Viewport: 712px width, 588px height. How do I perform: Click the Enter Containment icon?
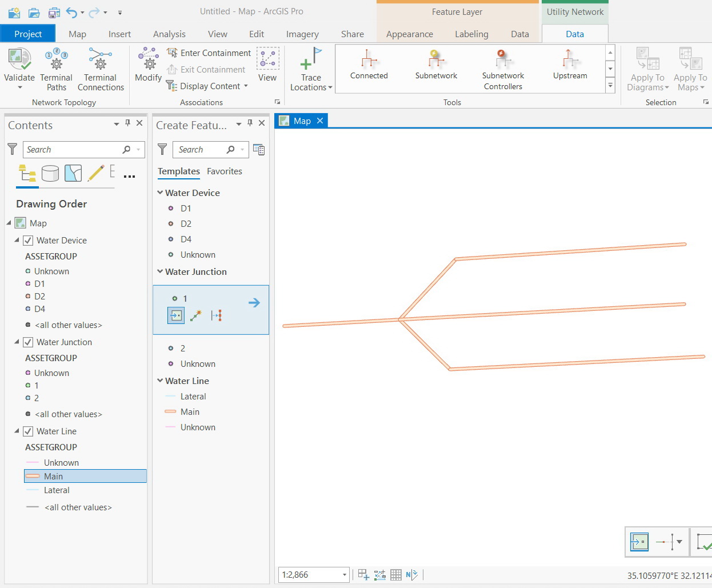click(171, 53)
